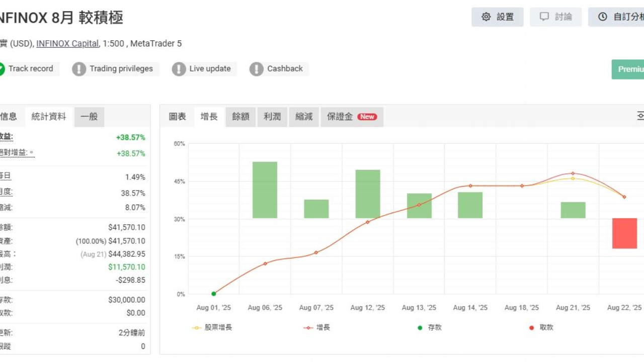Click the interest value -$298.85

pos(131,280)
